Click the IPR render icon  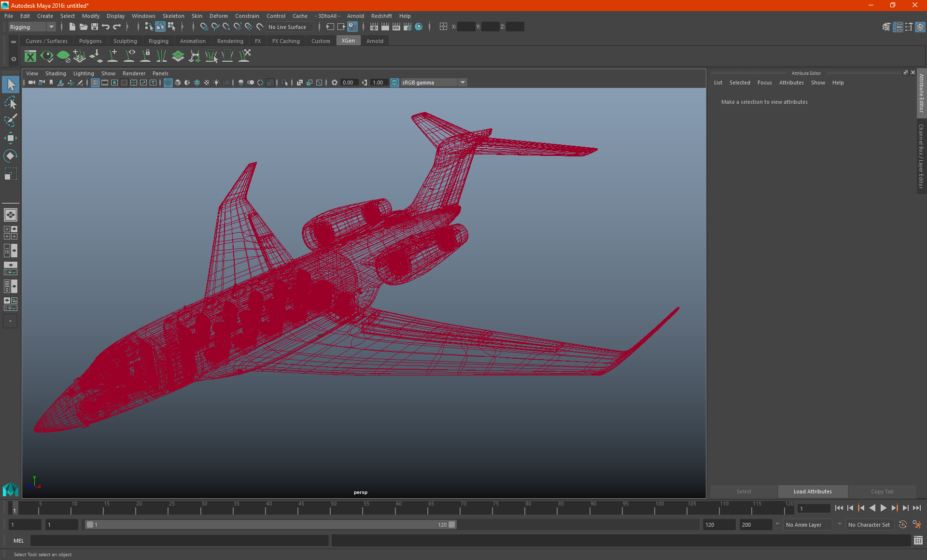pyautogui.click(x=396, y=27)
